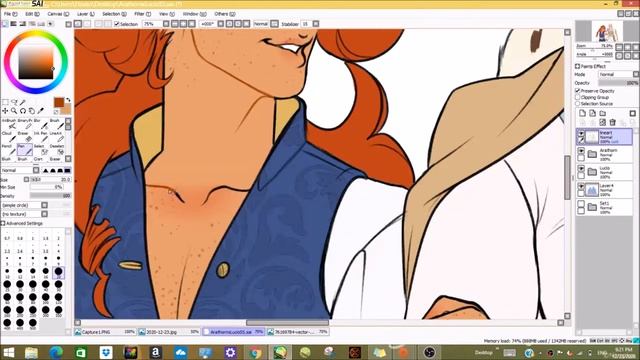Delete the selected layer
The width and height of the screenshot is (640, 360).
pos(612,122)
